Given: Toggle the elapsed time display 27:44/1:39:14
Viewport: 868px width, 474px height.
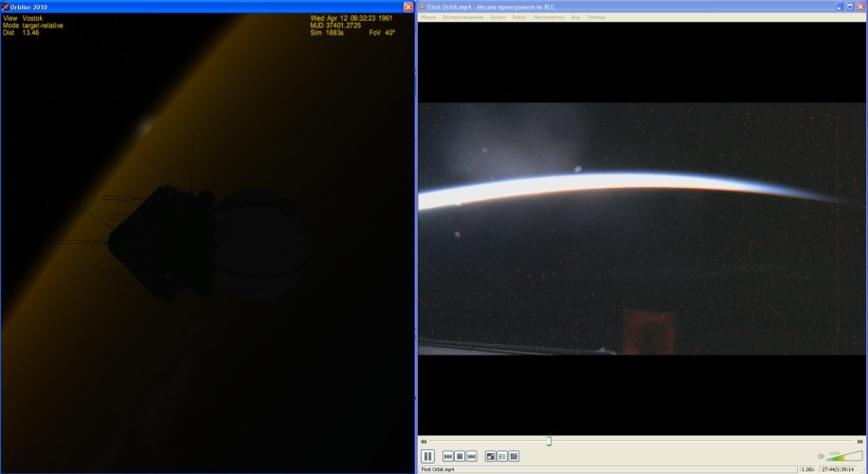Looking at the screenshot, I should [838, 469].
